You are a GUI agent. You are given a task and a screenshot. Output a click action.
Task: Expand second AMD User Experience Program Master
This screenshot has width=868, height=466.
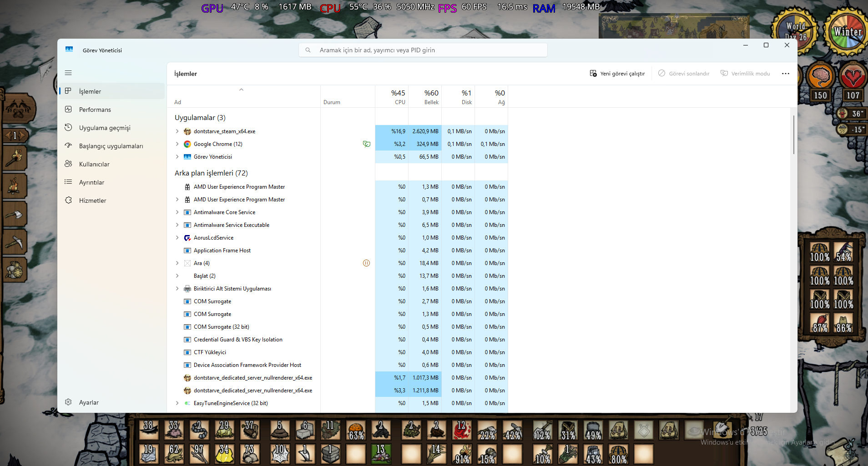coord(177,200)
